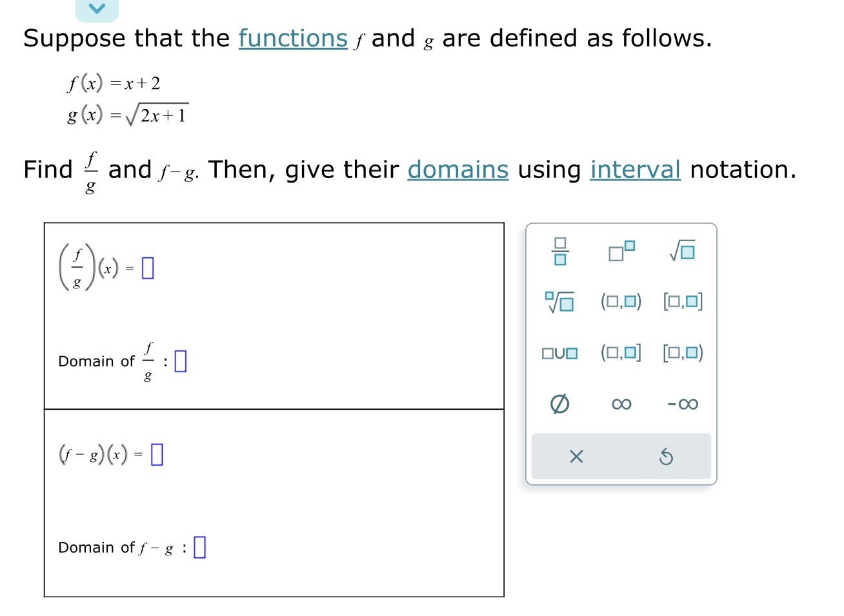Click the answer box for (f/g)(x)

(x=147, y=266)
